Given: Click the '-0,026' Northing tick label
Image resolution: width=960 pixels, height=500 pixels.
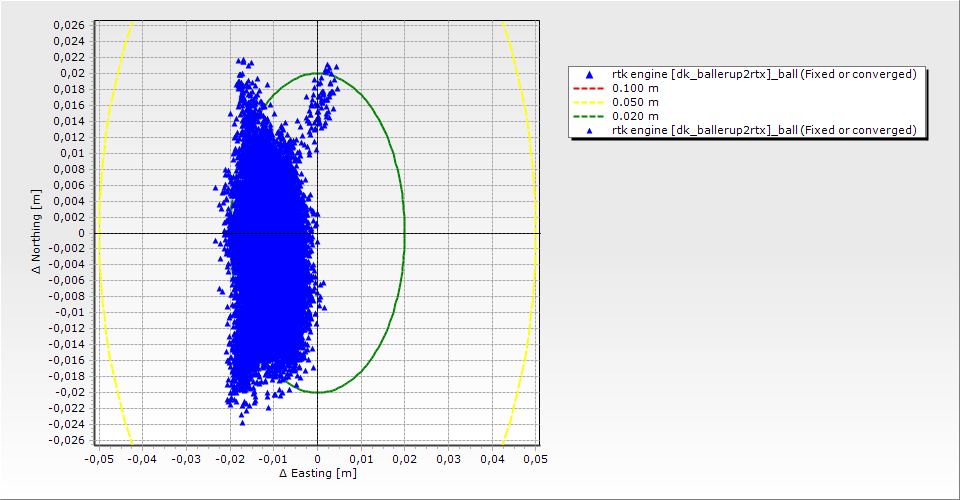Looking at the screenshot, I should [x=67, y=441].
